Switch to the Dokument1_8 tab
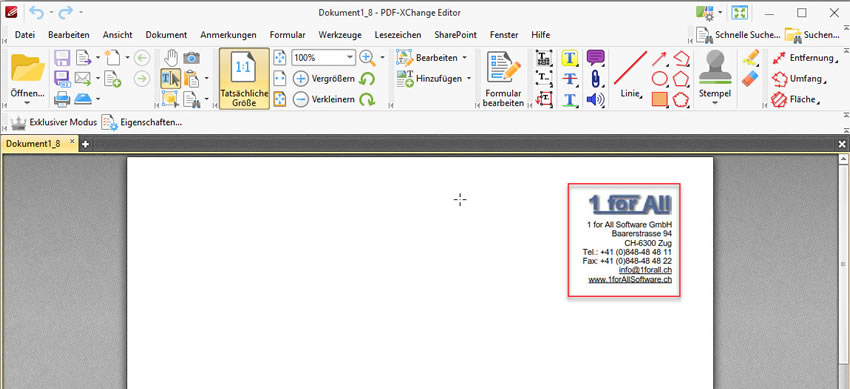Viewport: 850px width, 389px height. [34, 144]
